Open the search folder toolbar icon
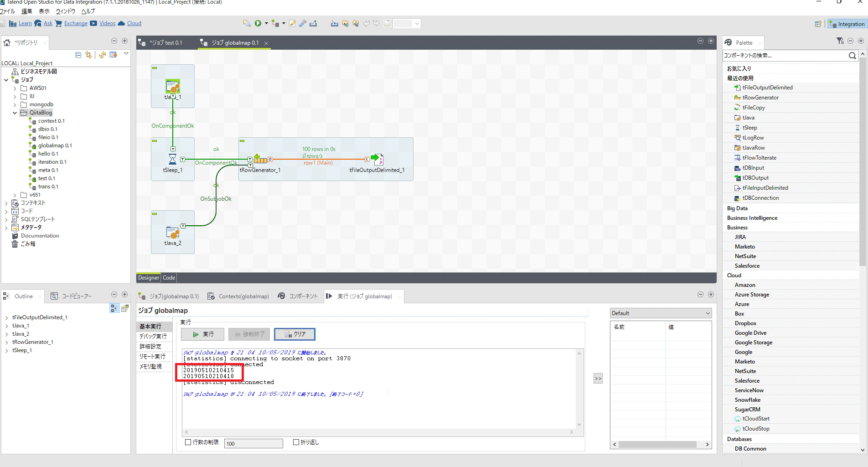Image resolution: width=868 pixels, height=467 pixels. tap(247, 23)
